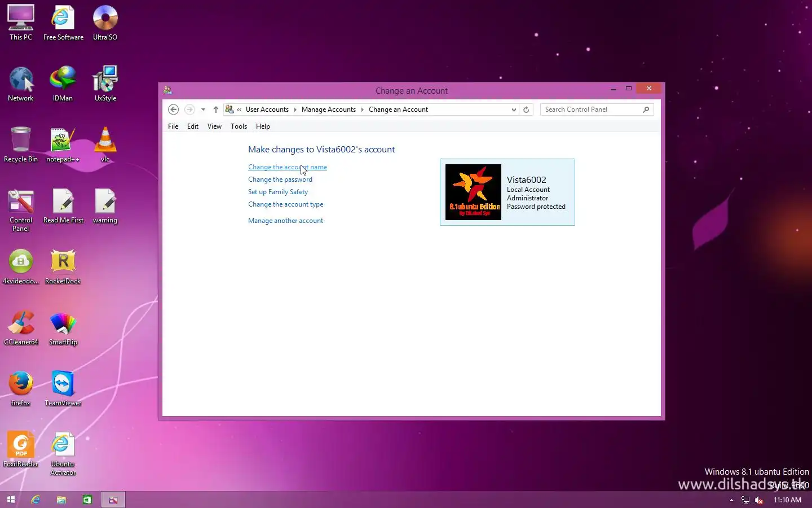The height and width of the screenshot is (508, 812).
Task: Select TeamViewer desktop icon
Action: 63,389
